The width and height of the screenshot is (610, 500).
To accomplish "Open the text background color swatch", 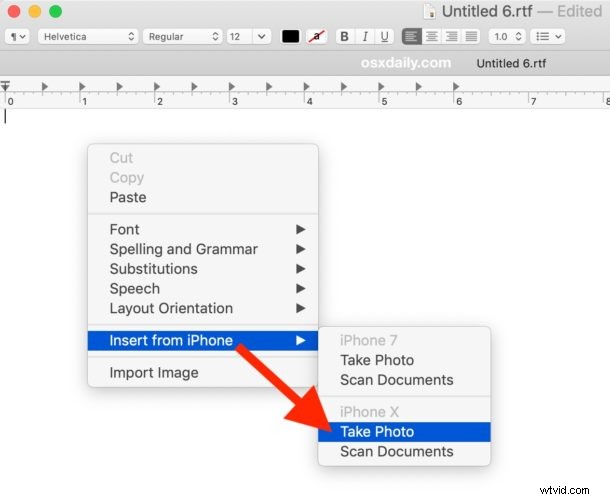I will [x=316, y=37].
